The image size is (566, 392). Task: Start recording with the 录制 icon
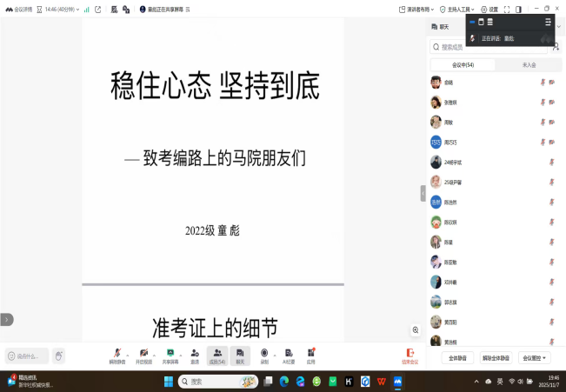(x=264, y=353)
